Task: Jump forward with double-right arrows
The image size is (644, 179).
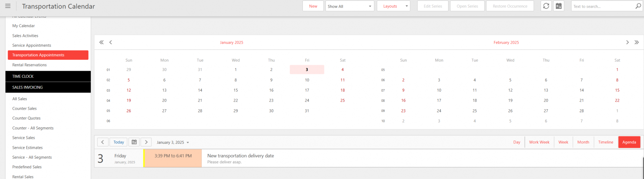Action: click(637, 42)
